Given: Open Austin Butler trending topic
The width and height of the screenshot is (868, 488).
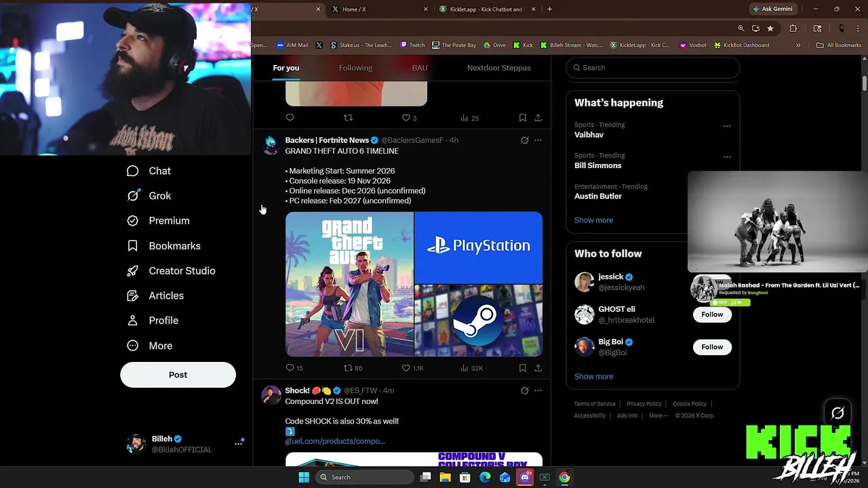Looking at the screenshot, I should click(x=598, y=197).
